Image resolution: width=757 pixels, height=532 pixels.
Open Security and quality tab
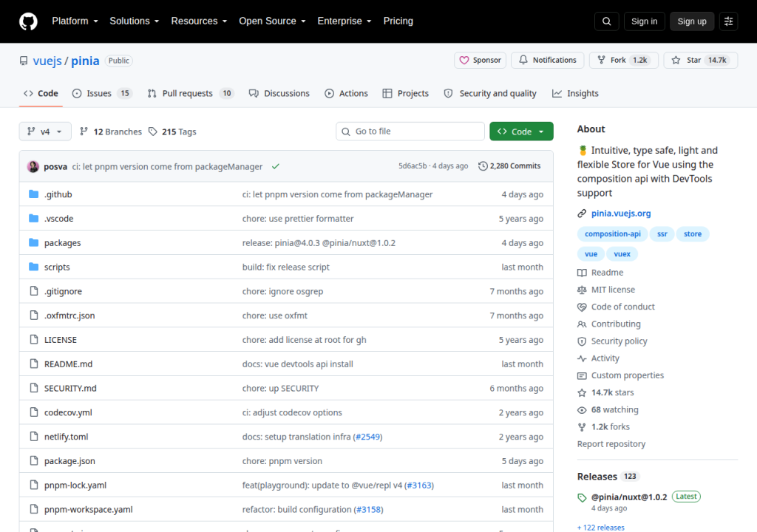pos(490,93)
